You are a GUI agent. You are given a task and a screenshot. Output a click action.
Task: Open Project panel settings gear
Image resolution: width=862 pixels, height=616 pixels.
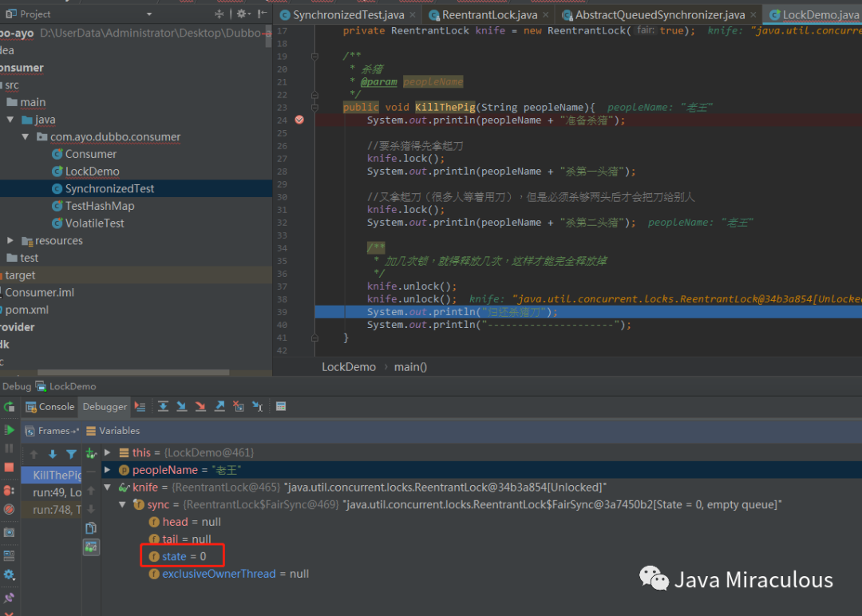pyautogui.click(x=243, y=14)
